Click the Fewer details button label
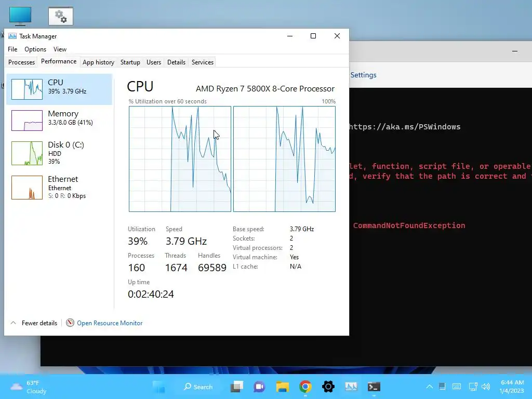The width and height of the screenshot is (532, 399). pyautogui.click(x=39, y=323)
